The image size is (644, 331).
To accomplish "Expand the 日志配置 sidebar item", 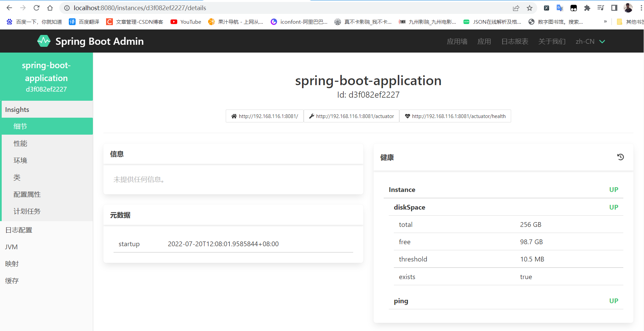I will point(46,230).
